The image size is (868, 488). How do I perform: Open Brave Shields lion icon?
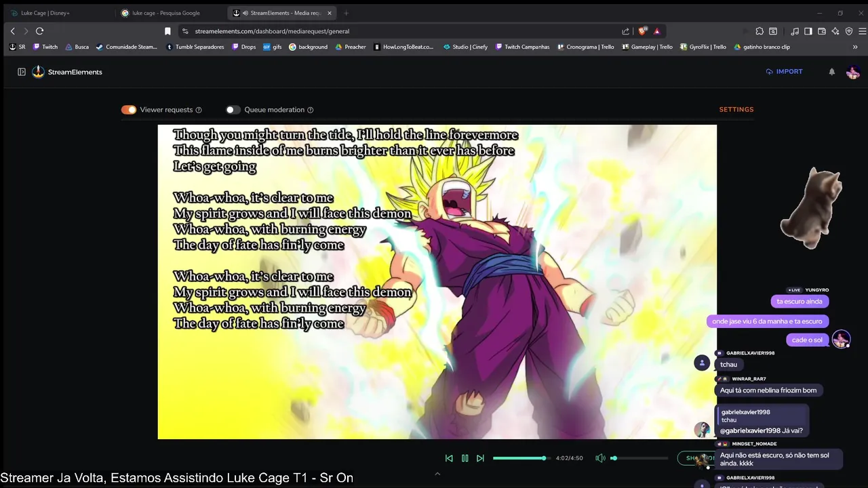click(643, 31)
